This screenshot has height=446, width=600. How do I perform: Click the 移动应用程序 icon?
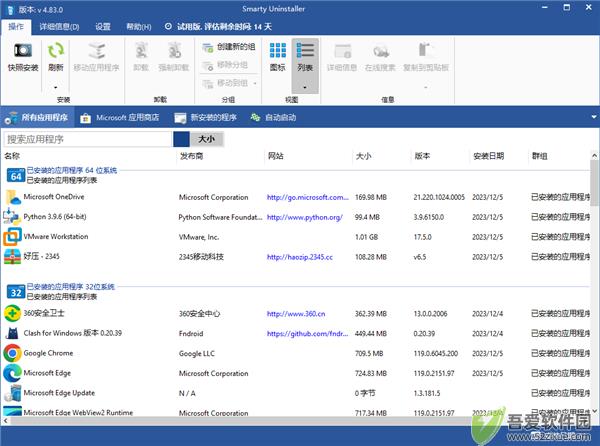(x=97, y=50)
